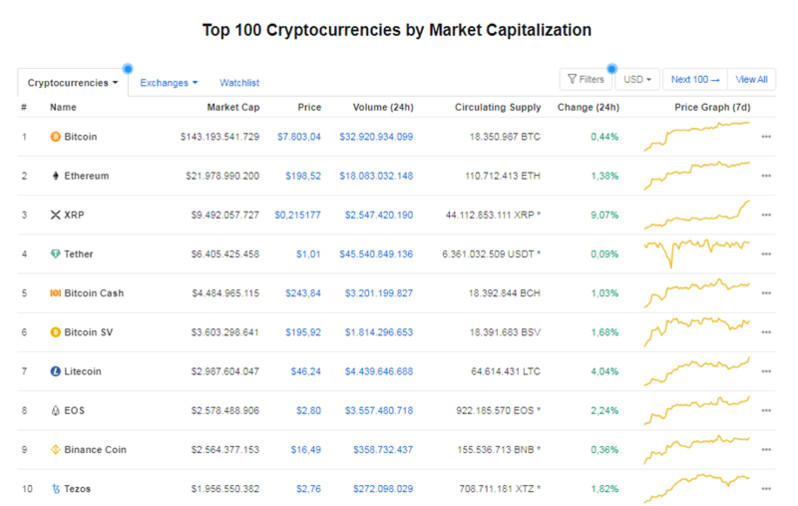This screenshot has height=506, width=798.
Task: Click the XRP logo icon
Action: 55,215
